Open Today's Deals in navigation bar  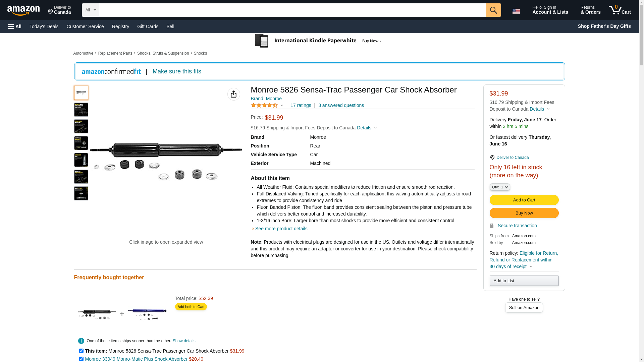coord(44,26)
